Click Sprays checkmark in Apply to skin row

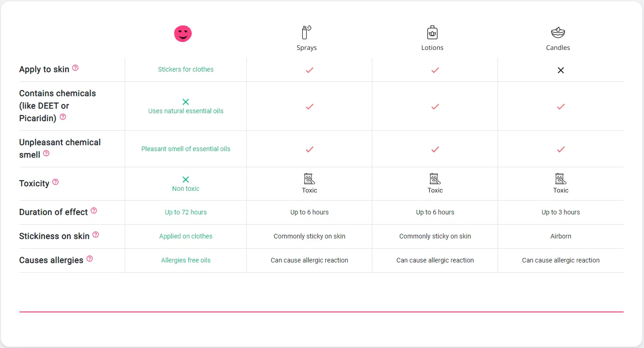310,70
